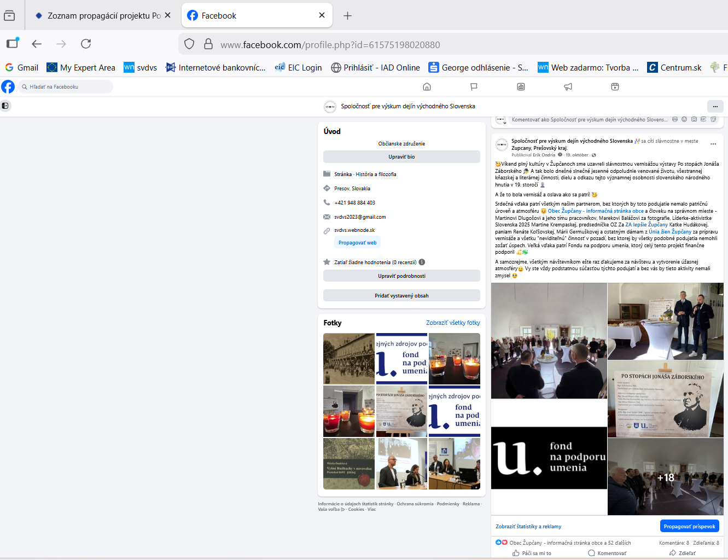
Task: Open the page header three-dot menu
Action: pyautogui.click(x=715, y=106)
